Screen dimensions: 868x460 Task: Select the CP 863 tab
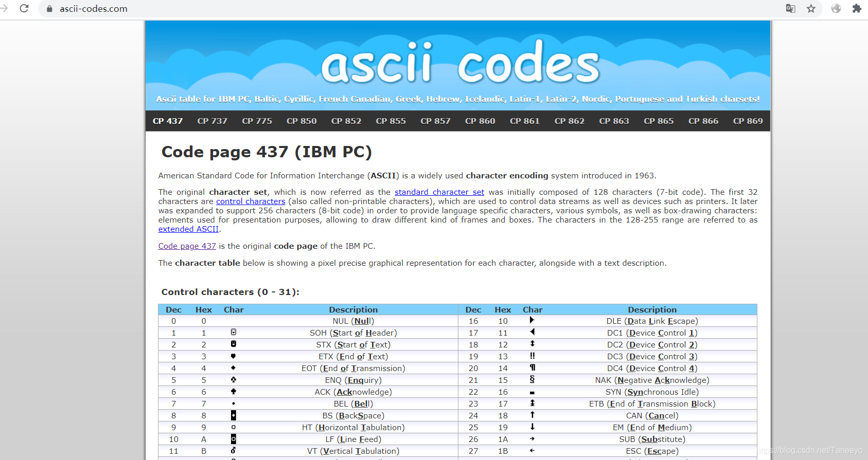614,121
